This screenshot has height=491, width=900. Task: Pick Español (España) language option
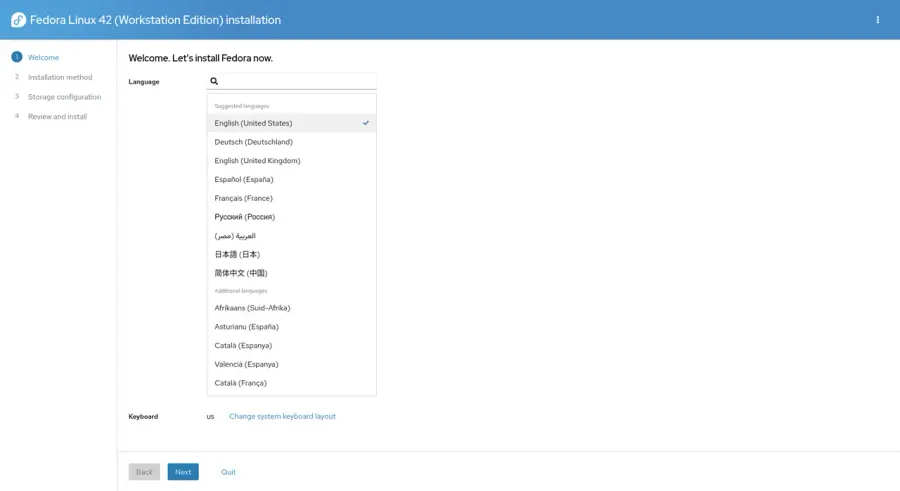(292, 179)
